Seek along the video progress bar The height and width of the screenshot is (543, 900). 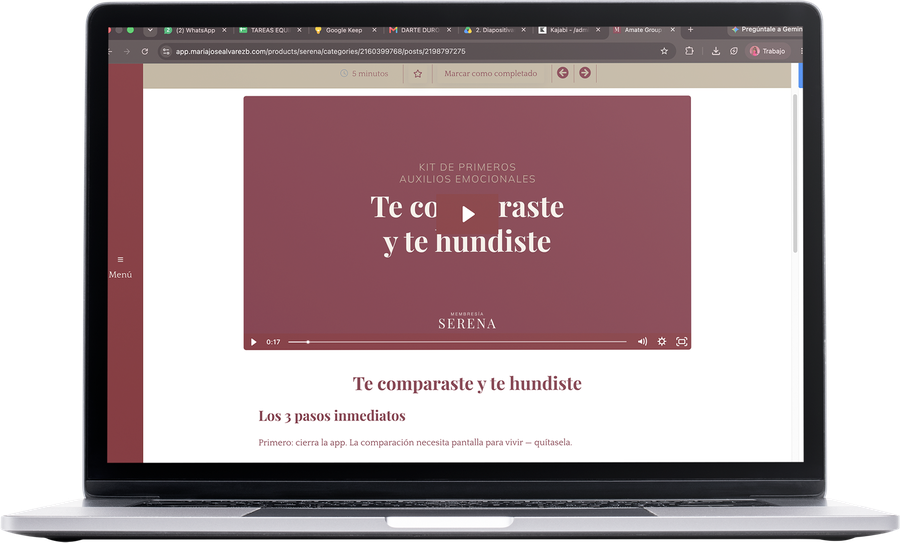point(457,342)
